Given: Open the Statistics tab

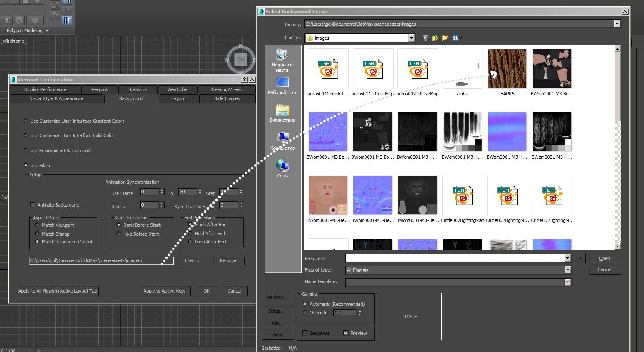Looking at the screenshot, I should 138,89.
